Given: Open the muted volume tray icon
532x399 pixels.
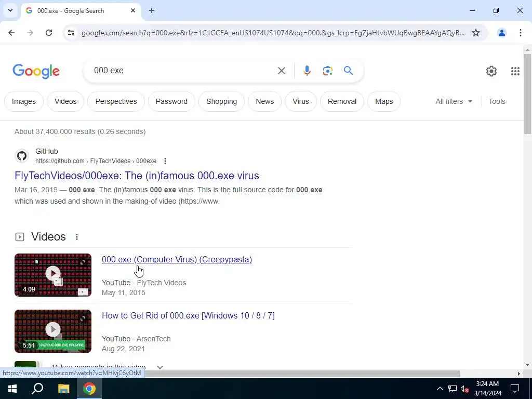Looking at the screenshot, I should click(x=465, y=389).
